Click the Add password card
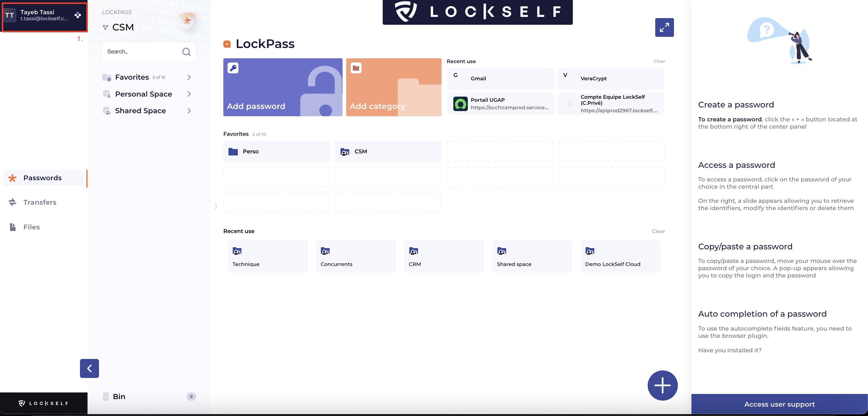 (x=283, y=87)
